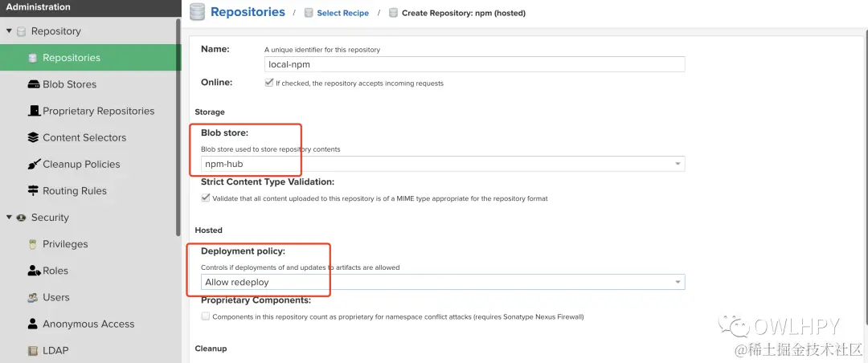
Task: Toggle Strict Content Type Validation checkbox
Action: tap(205, 198)
